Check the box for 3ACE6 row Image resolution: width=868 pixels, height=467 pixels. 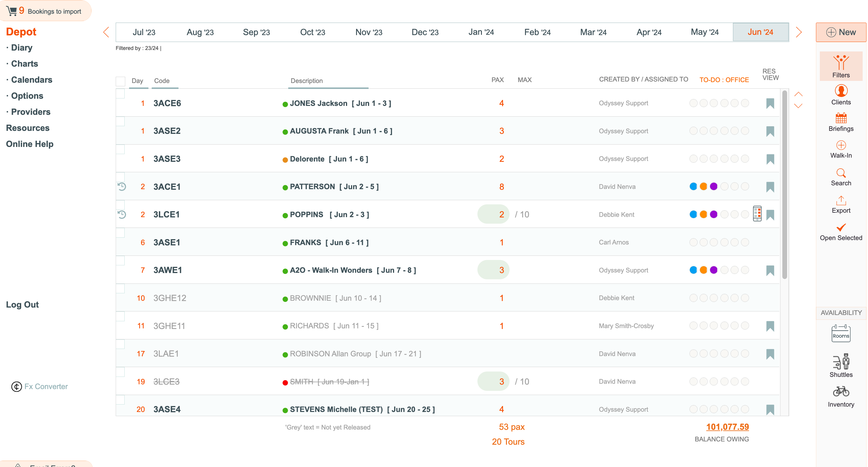(x=120, y=94)
